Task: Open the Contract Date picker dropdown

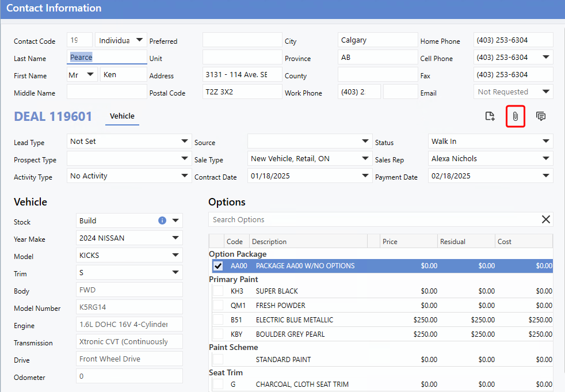Action: click(365, 176)
